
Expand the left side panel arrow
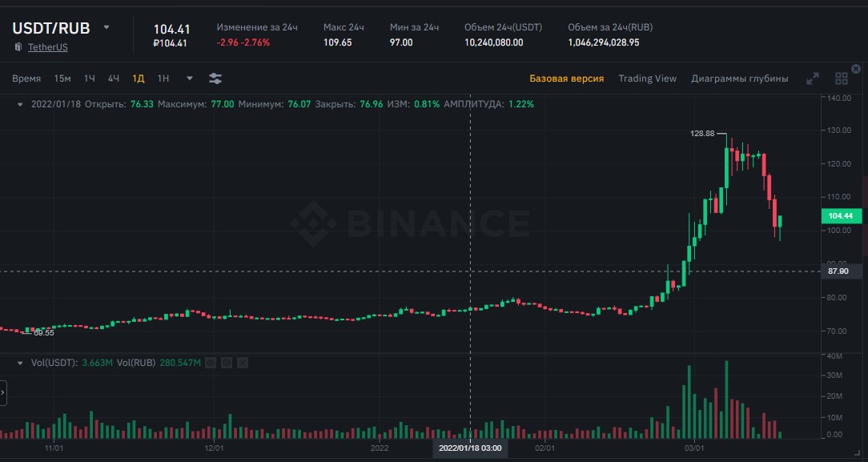point(2,393)
